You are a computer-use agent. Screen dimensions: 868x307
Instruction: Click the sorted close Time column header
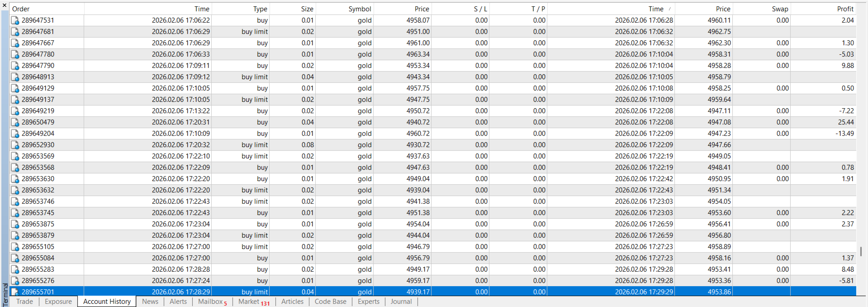tap(611, 9)
